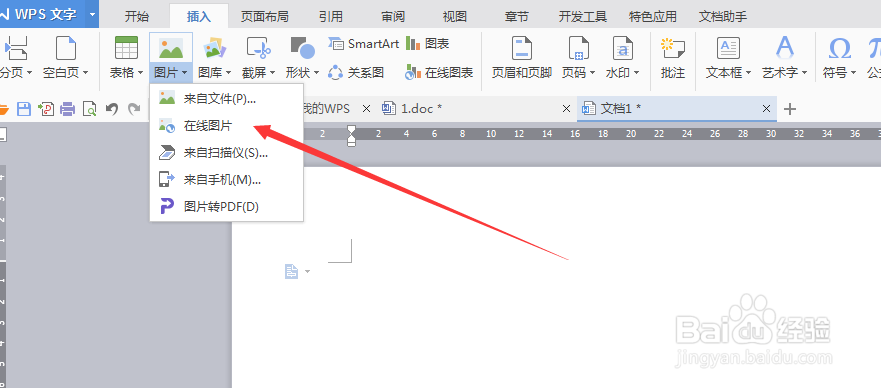Choose 在线图片 from picture menu

click(226, 126)
